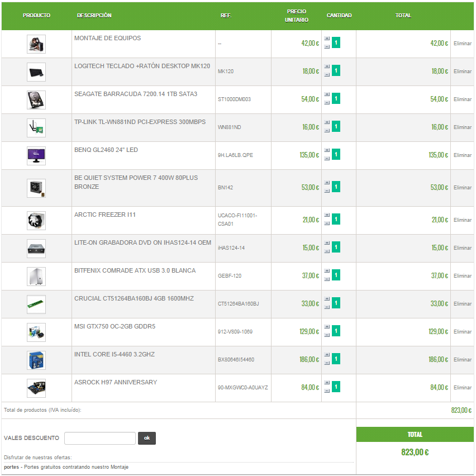Increase quantity of MONTAJE DE EQUIPOS
The width and height of the screenshot is (476, 476).
pos(327,39)
